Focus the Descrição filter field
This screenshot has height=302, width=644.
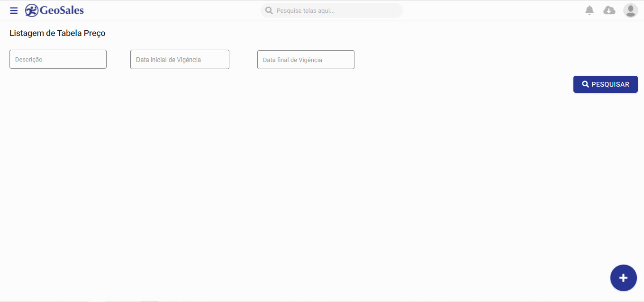(58, 59)
